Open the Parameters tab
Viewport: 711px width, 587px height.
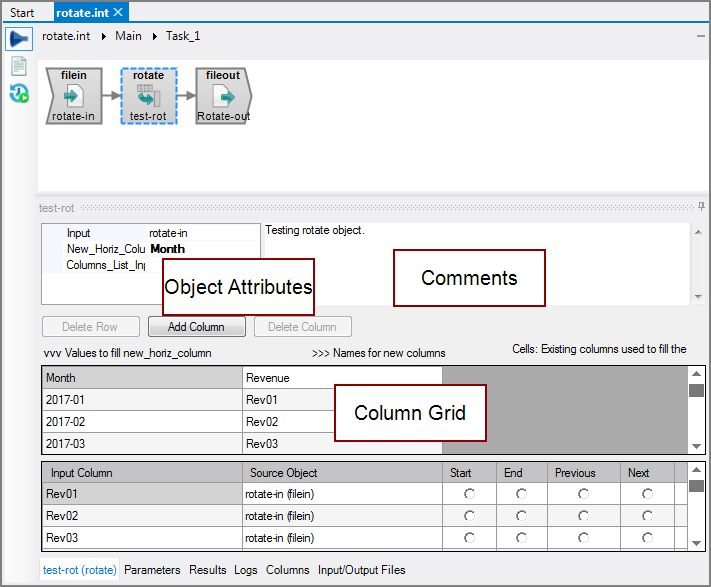coord(152,570)
